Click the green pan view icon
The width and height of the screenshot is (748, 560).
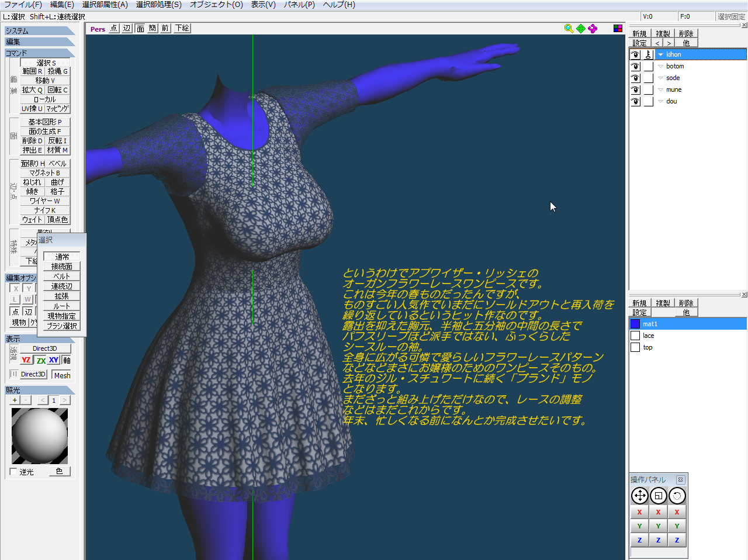581,28
